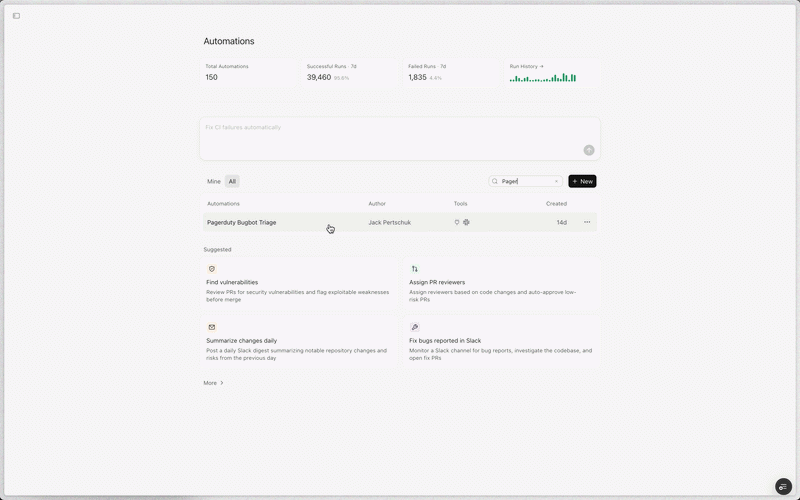Viewport: 800px width, 500px height.
Task: Click the Suggested section label
Action: pos(217,249)
